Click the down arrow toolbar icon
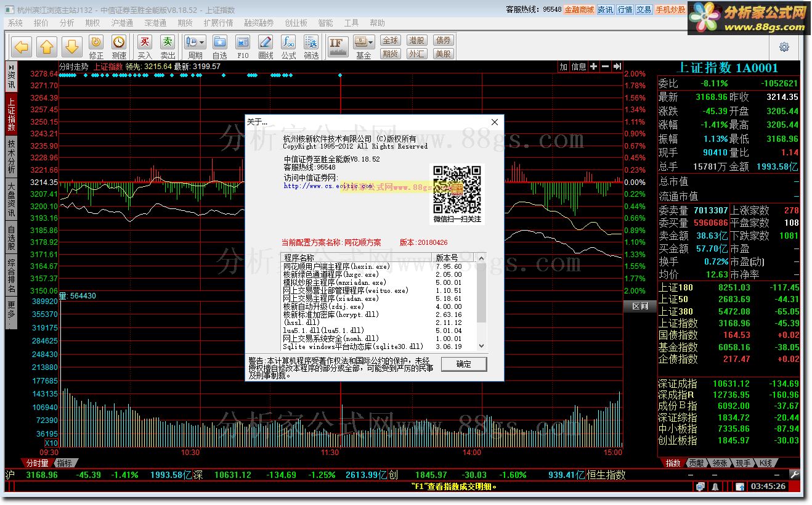Viewport: 812px width, 505px height. (72, 47)
